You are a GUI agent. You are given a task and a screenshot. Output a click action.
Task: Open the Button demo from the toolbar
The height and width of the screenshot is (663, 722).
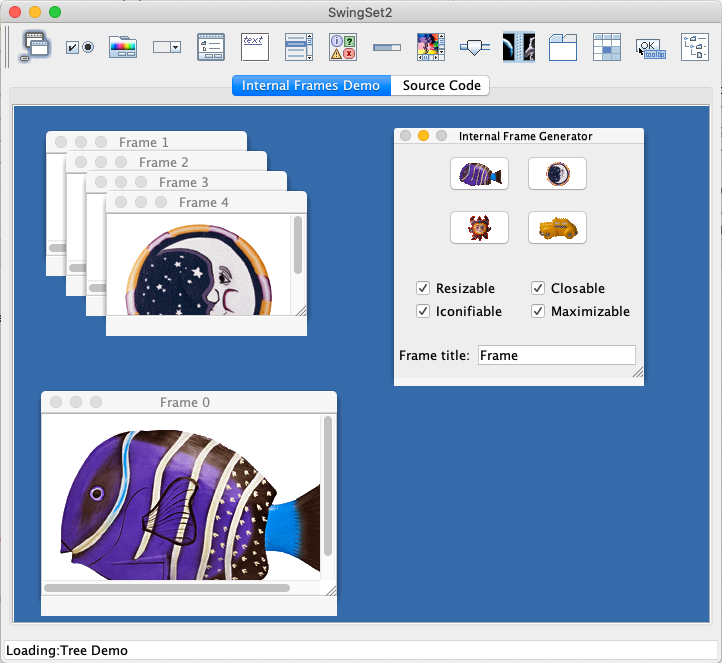coord(79,47)
